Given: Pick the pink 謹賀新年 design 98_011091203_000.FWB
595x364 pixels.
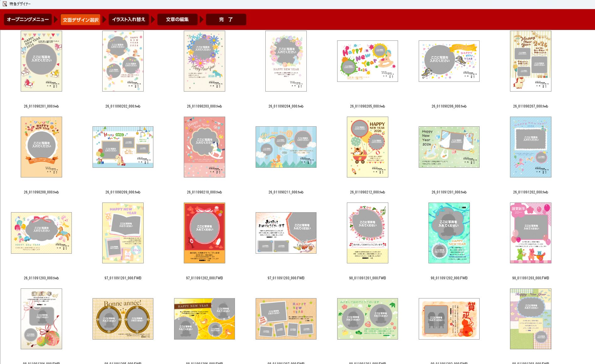Looking at the screenshot, I should point(530,233).
